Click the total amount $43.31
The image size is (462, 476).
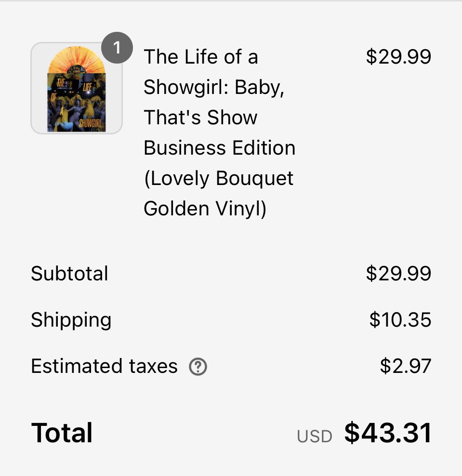pyautogui.click(x=388, y=433)
